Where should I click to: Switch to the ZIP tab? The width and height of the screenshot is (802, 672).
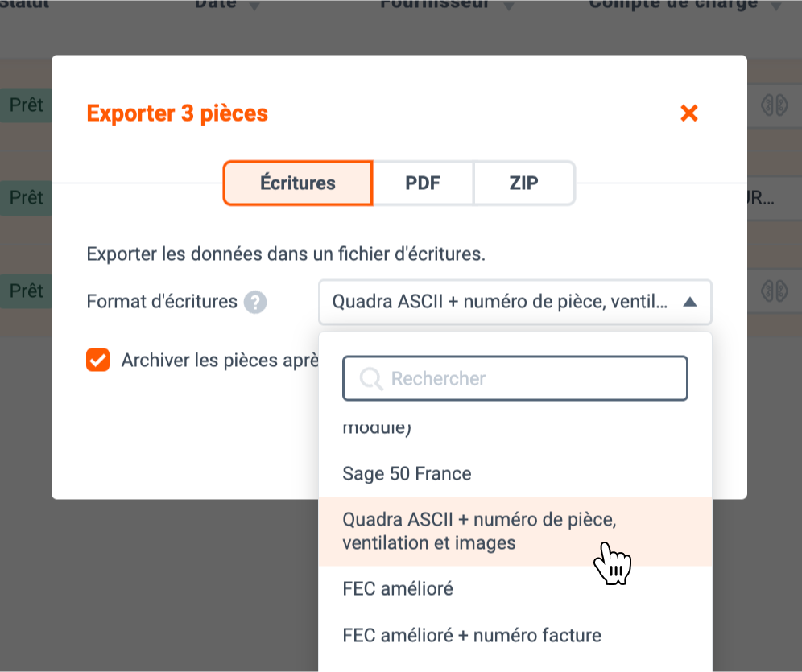click(523, 183)
